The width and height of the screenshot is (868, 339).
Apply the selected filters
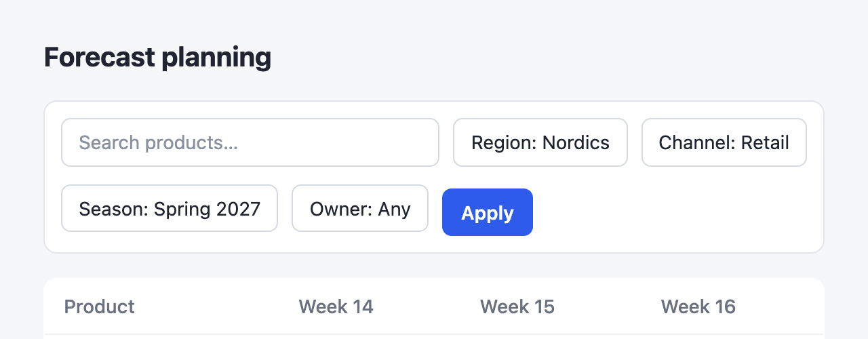pos(488,212)
